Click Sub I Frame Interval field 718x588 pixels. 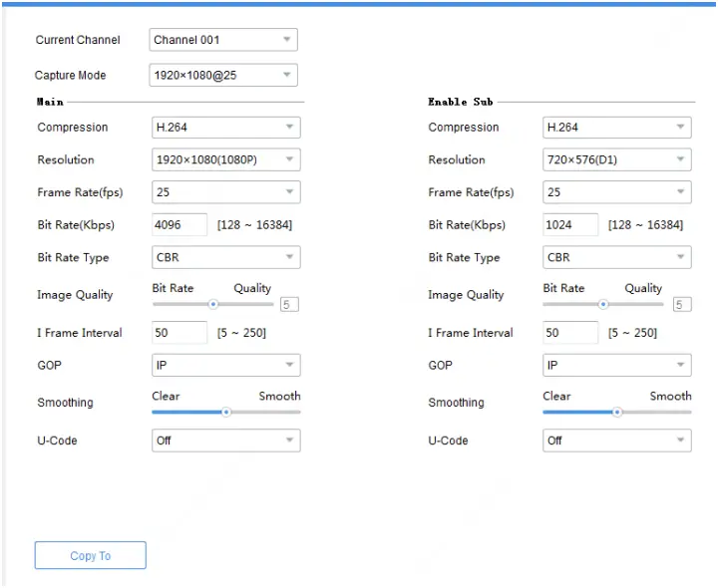pyautogui.click(x=570, y=333)
